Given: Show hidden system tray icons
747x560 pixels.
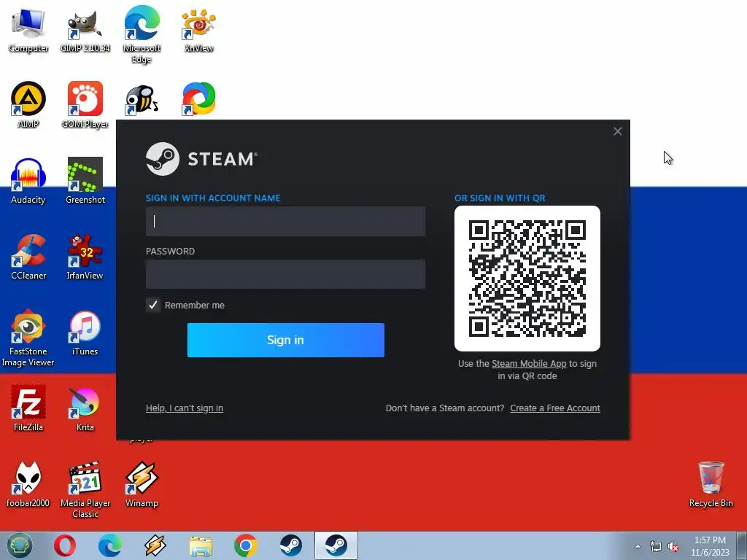Looking at the screenshot, I should tap(638, 546).
